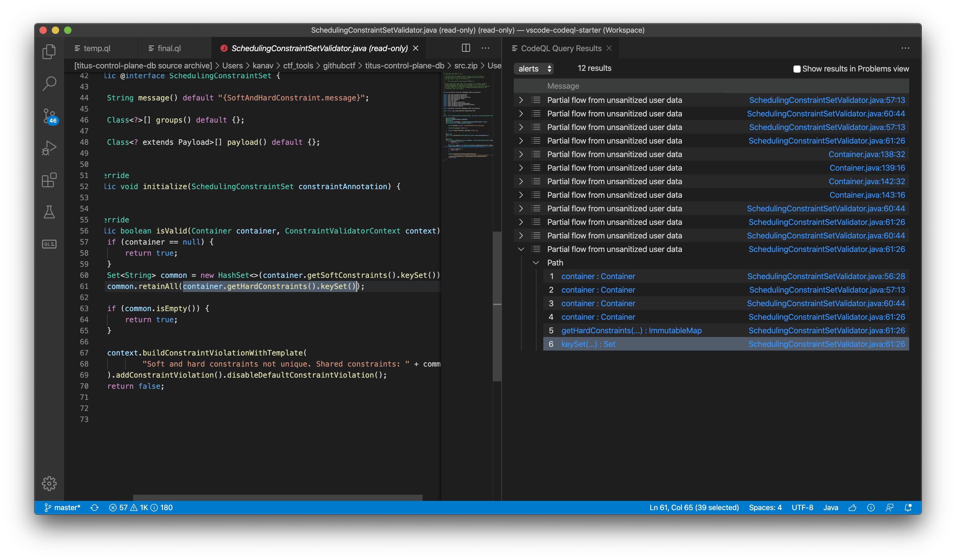Click list icon of first 57:13 result row
Screen dimensions: 956x560
(x=536, y=100)
